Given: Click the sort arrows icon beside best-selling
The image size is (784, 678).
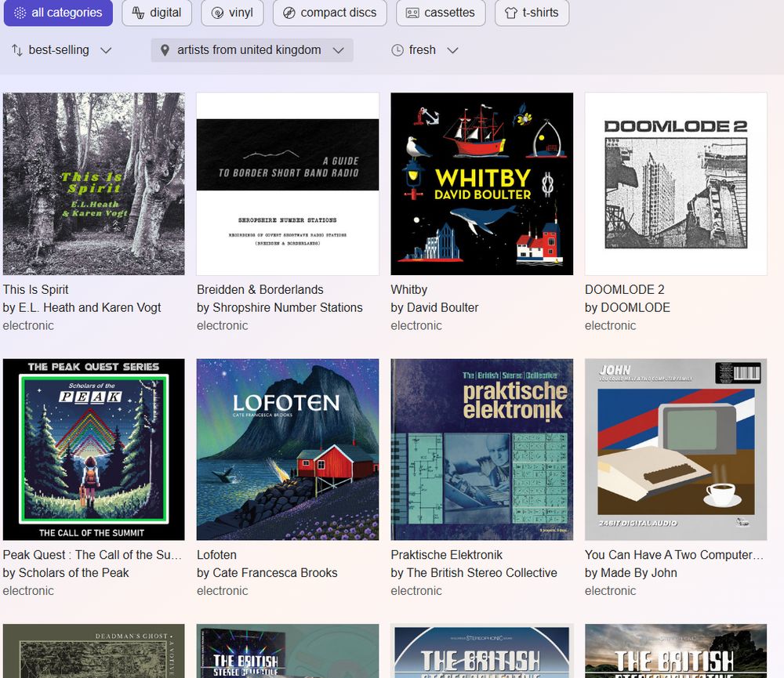Looking at the screenshot, I should tap(17, 50).
